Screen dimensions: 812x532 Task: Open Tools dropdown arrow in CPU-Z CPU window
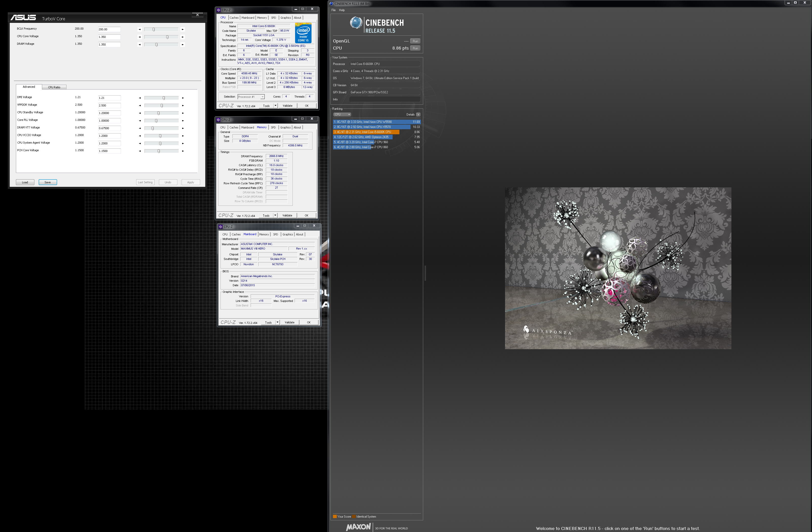click(x=275, y=106)
